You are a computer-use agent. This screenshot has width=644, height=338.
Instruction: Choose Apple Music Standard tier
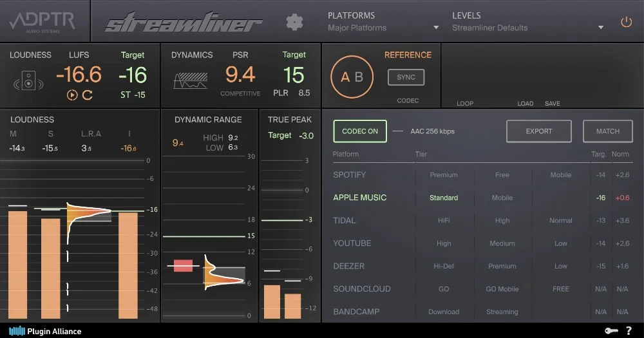444,198
